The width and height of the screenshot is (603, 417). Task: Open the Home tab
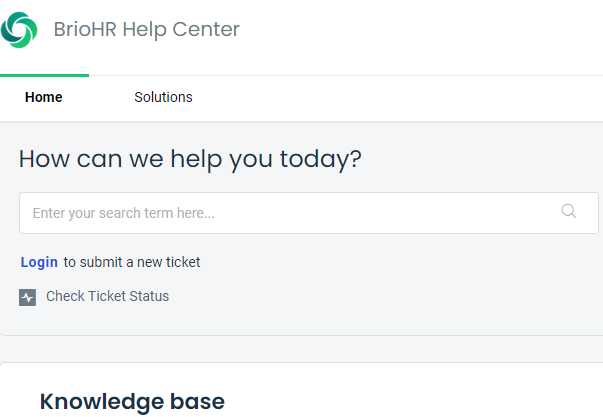point(43,97)
